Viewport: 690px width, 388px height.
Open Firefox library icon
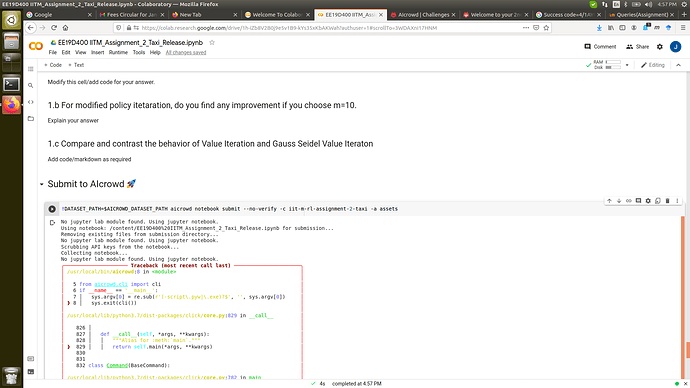(x=611, y=28)
